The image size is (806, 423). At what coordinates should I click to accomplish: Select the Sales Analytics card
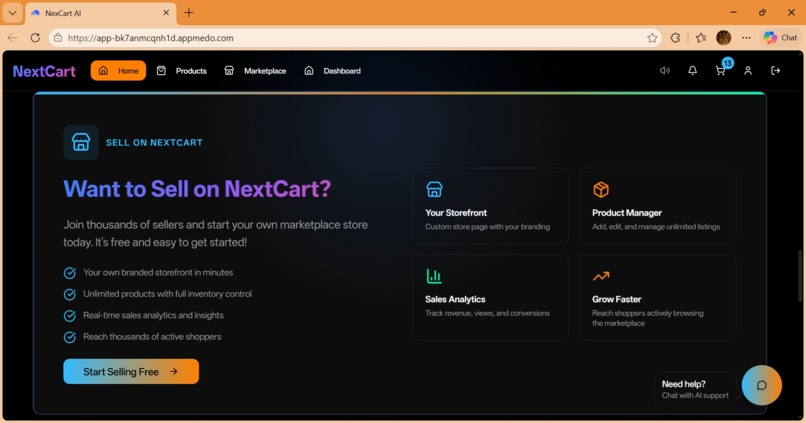[490, 297]
